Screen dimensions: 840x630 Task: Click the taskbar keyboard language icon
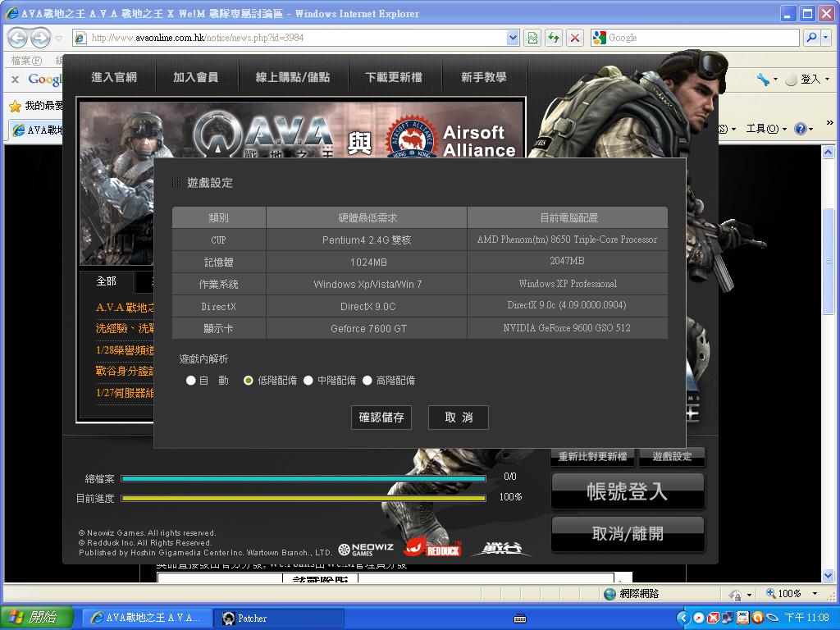[519, 619]
